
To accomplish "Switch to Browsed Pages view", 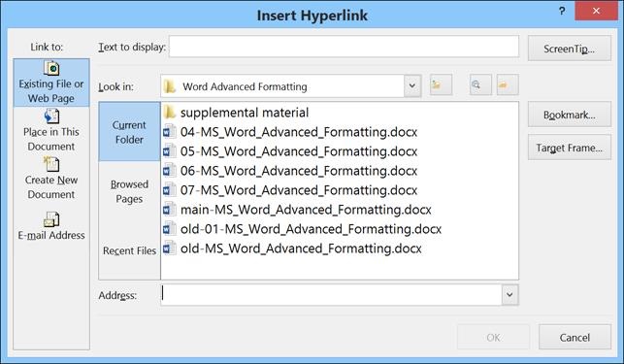I will click(x=129, y=191).
